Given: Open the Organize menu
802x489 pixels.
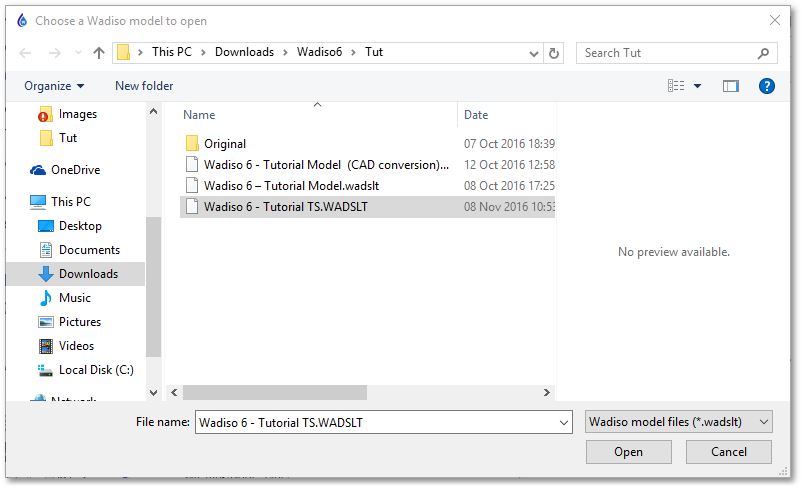Looking at the screenshot, I should [54, 86].
